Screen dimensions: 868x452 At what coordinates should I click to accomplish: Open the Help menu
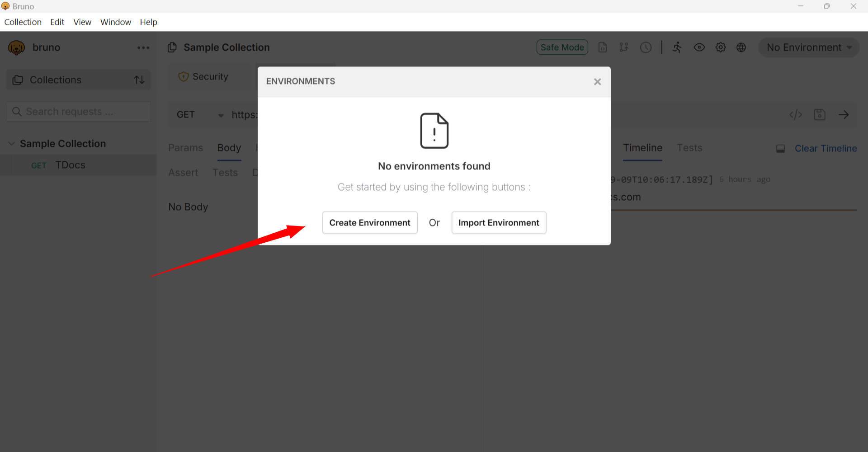[x=148, y=22]
